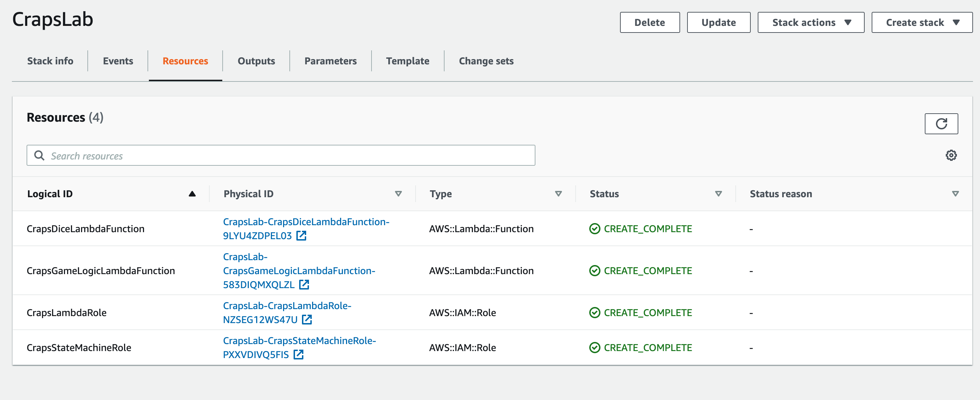Click success check icon for CrapsDiceLambdaFunction status
980x400 pixels.
[x=595, y=229]
